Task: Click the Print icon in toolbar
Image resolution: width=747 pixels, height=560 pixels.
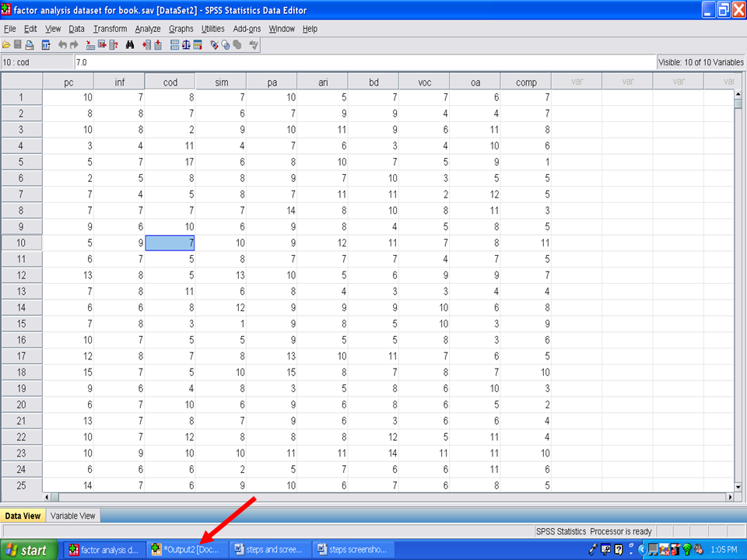Action: click(30, 45)
